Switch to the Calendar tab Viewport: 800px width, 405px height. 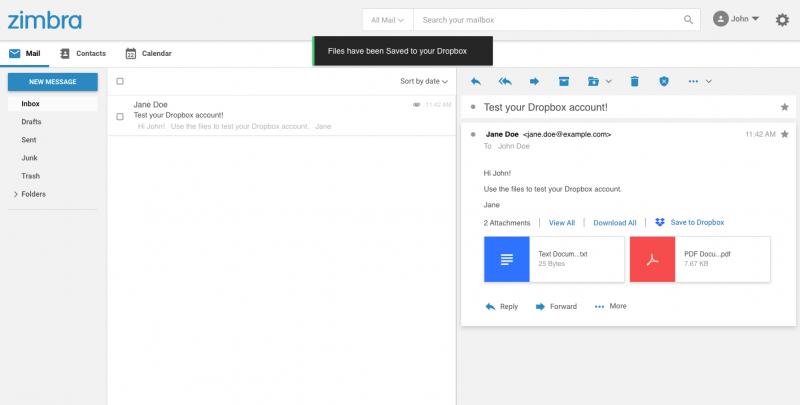click(x=148, y=54)
